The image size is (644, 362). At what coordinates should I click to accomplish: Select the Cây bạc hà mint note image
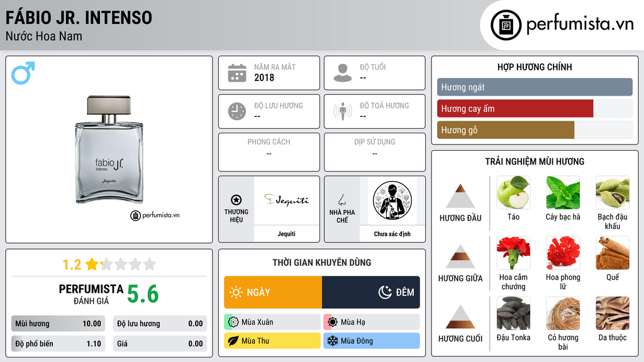[x=563, y=192]
